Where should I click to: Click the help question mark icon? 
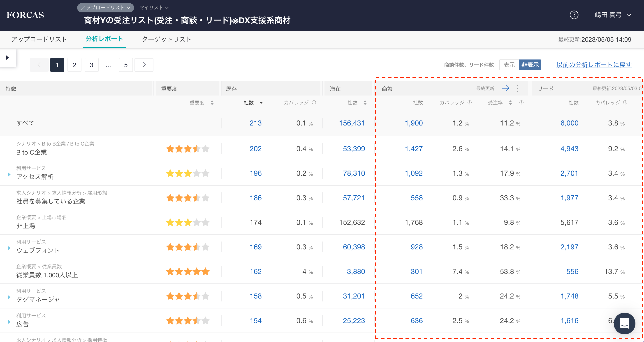pos(574,15)
